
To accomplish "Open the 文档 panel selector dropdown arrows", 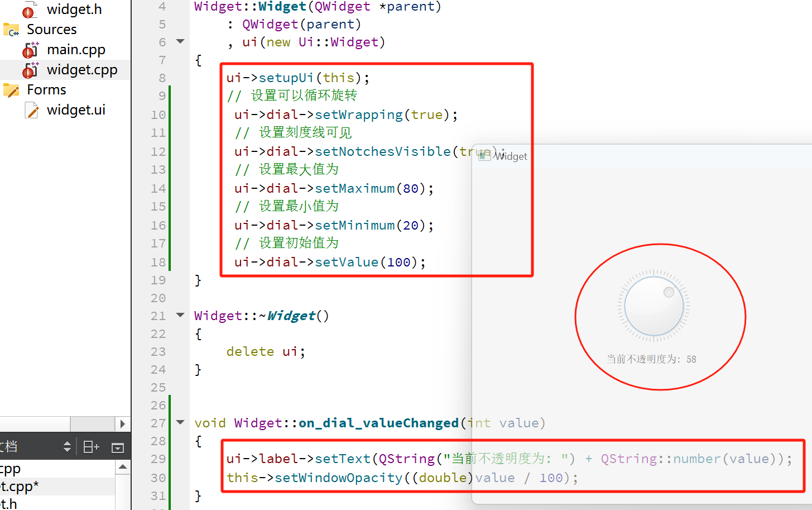I will pyautogui.click(x=67, y=447).
